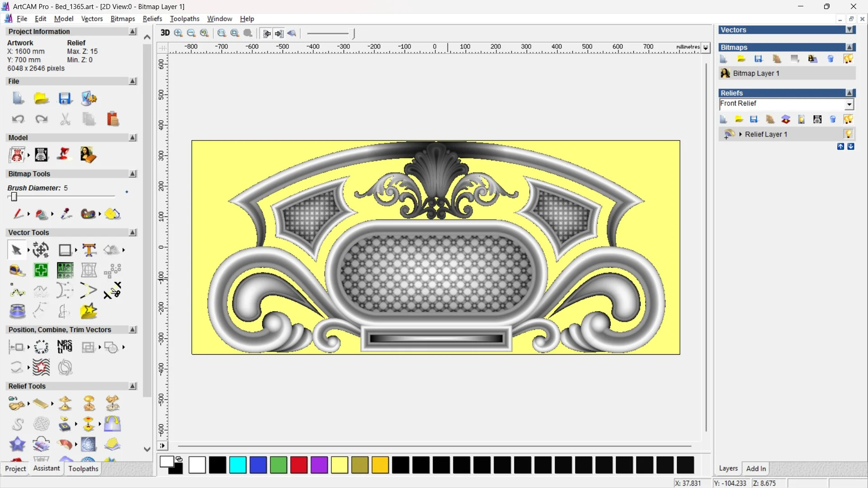This screenshot has height=488, width=868.
Task: Select the Create Rectangle vector tool
Action: [65, 250]
